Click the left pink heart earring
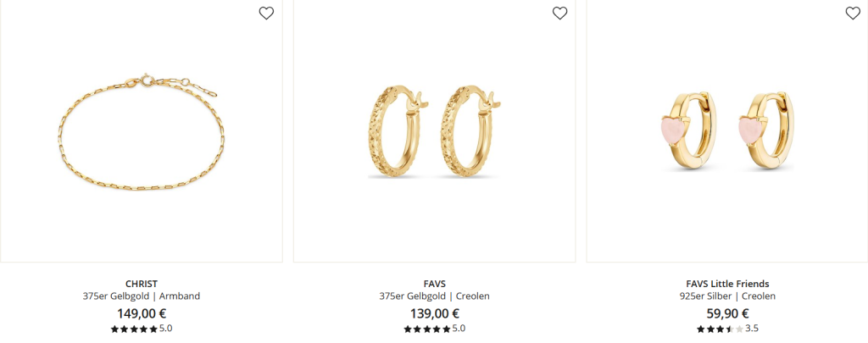The image size is (868, 343). coord(671,131)
